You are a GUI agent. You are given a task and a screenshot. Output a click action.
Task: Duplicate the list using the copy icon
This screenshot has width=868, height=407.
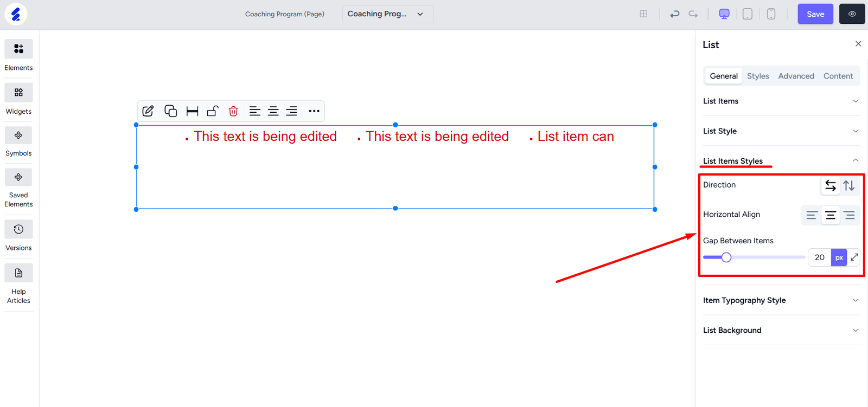pos(170,111)
